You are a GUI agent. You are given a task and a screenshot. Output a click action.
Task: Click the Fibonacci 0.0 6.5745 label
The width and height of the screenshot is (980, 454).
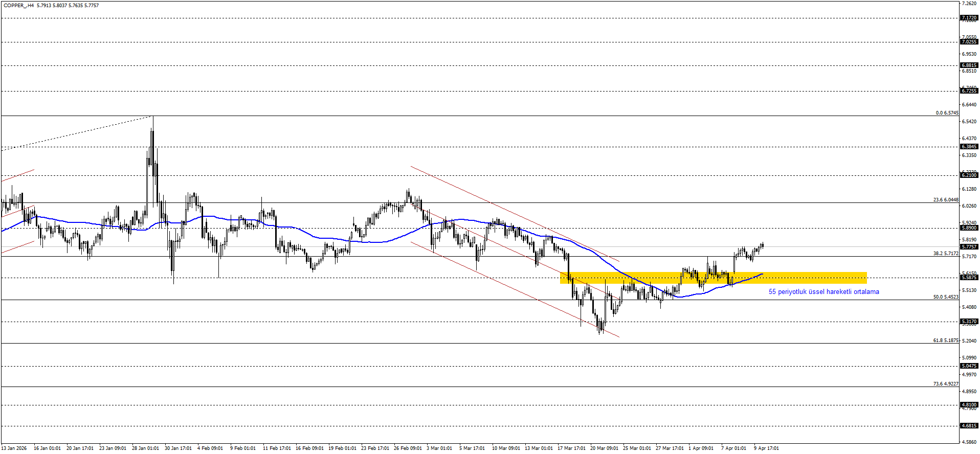tap(947, 113)
